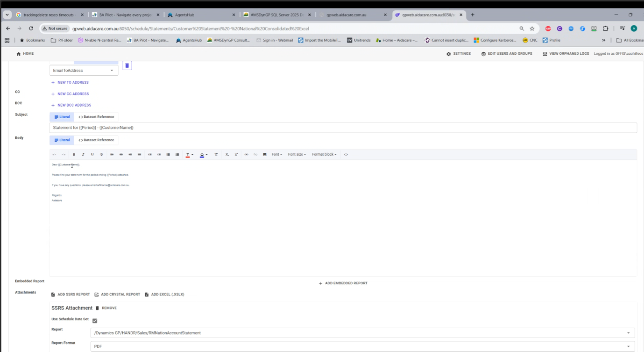Go to the HOME page
The width and height of the screenshot is (644, 352).
[x=25, y=54]
